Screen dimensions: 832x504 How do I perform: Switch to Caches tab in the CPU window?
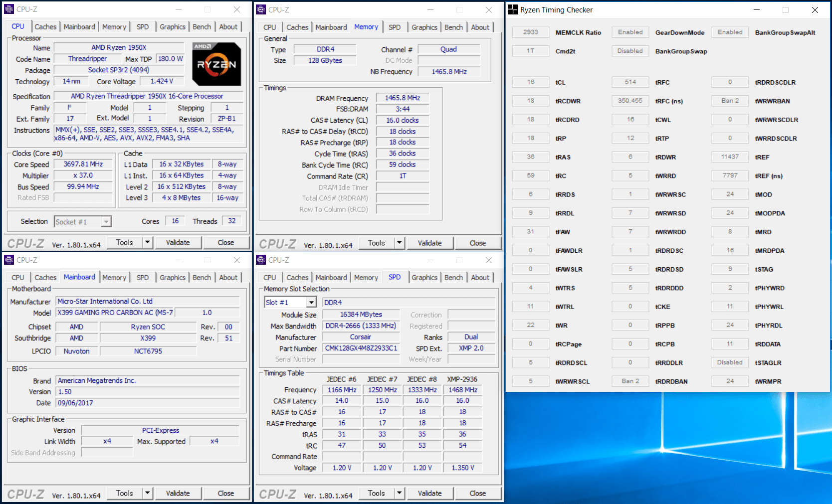click(45, 27)
